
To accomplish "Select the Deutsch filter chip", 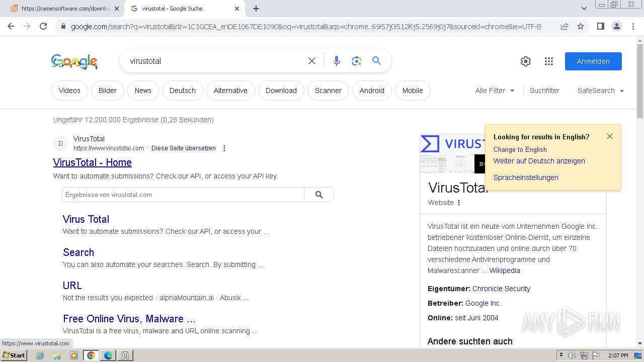I will (x=183, y=90).
